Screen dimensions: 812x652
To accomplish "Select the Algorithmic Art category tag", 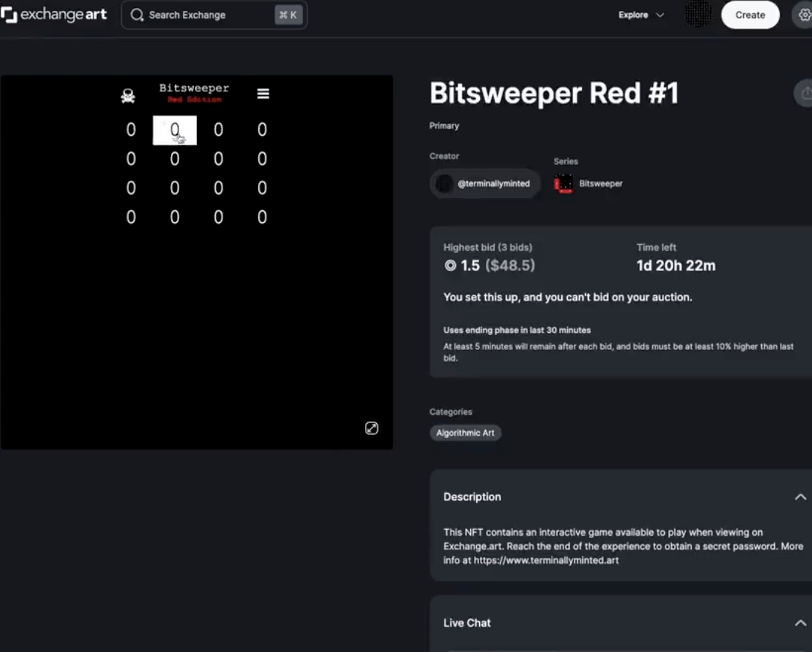I will (465, 433).
